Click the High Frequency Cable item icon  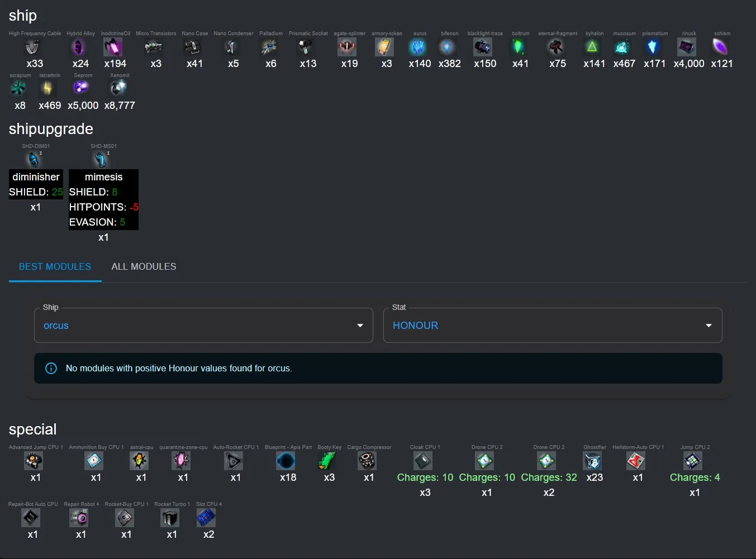click(34, 47)
